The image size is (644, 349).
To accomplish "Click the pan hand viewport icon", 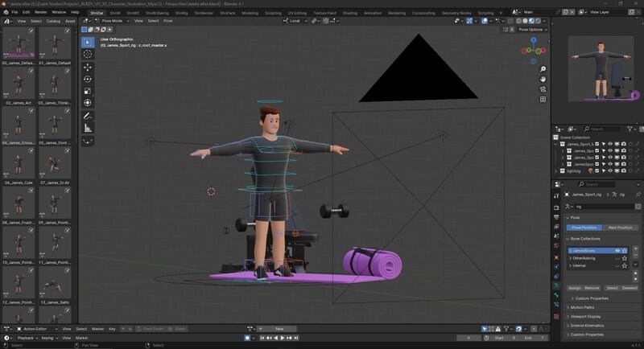I will pos(543,79).
